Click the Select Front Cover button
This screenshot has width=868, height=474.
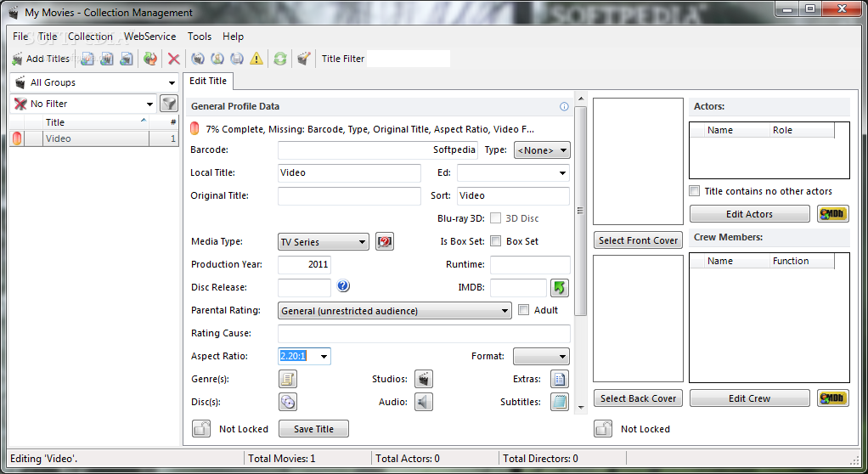[x=639, y=240]
